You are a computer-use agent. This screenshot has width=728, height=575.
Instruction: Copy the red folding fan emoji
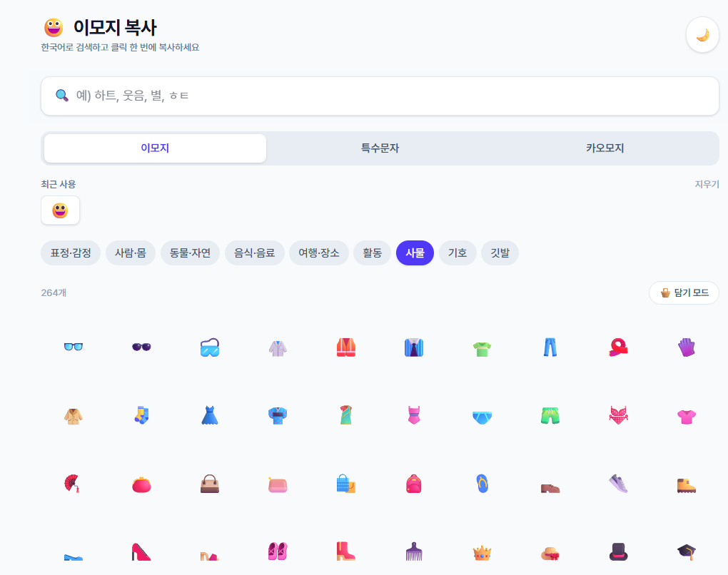coord(74,484)
